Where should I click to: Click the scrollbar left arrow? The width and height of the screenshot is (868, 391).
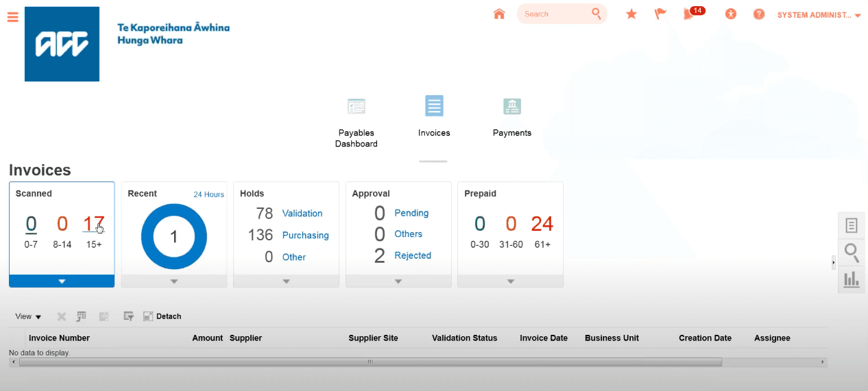point(14,362)
